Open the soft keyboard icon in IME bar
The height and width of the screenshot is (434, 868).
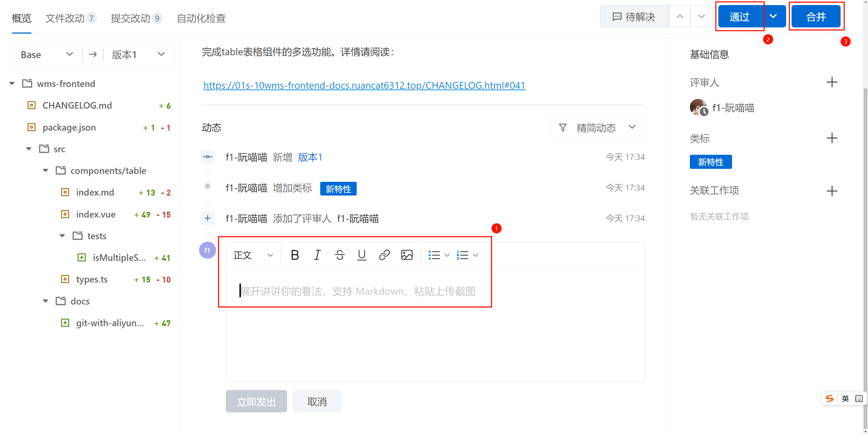pos(859,398)
